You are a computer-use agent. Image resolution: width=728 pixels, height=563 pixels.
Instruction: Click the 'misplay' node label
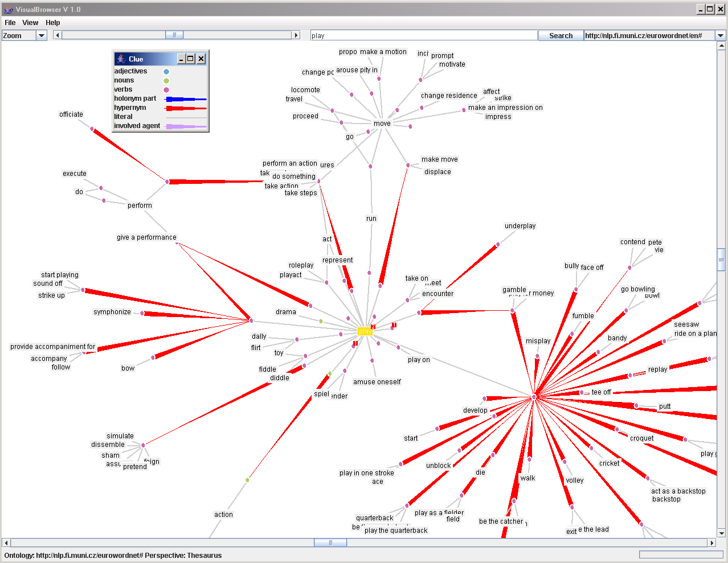click(538, 341)
